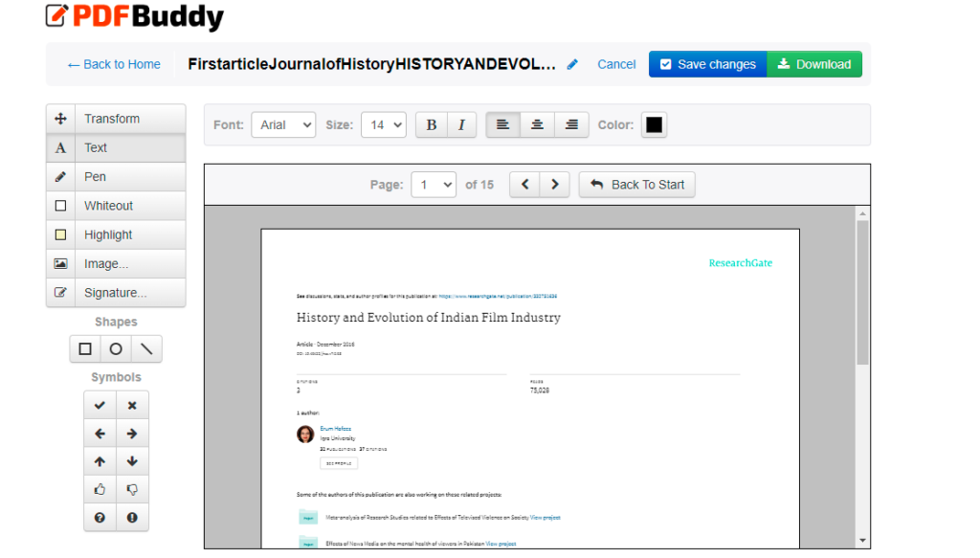Open the black text color swatch
This screenshot has height=558, width=980.
654,124
